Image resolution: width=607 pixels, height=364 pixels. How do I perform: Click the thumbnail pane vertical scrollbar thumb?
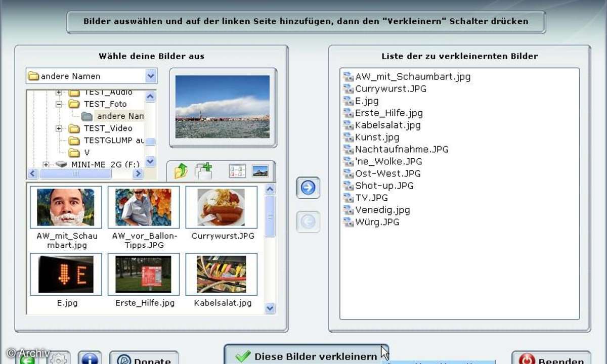[270, 216]
